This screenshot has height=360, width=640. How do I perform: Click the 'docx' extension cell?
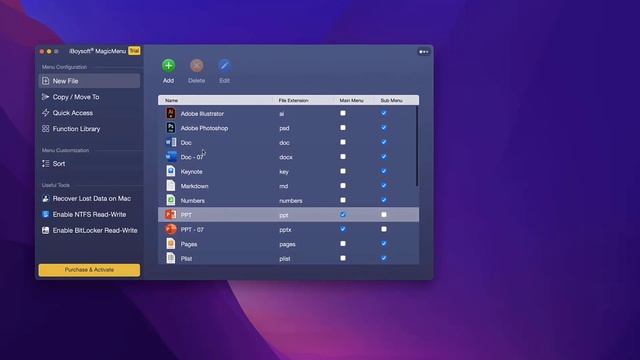click(x=286, y=157)
